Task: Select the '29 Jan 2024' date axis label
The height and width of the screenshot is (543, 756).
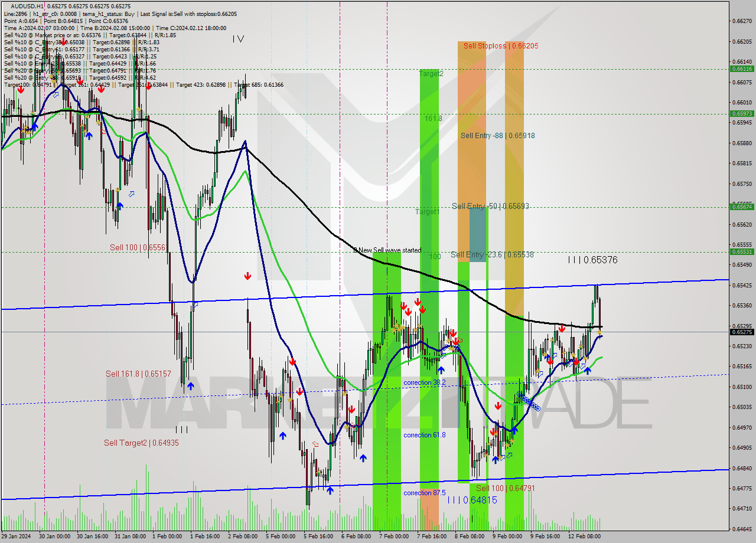Action: click(x=17, y=537)
